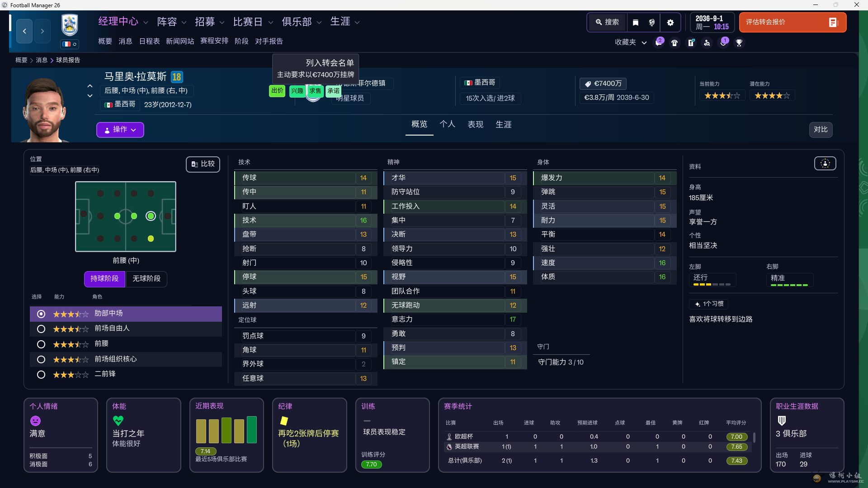
Task: Switch to the 概览 tab
Action: coord(419,124)
